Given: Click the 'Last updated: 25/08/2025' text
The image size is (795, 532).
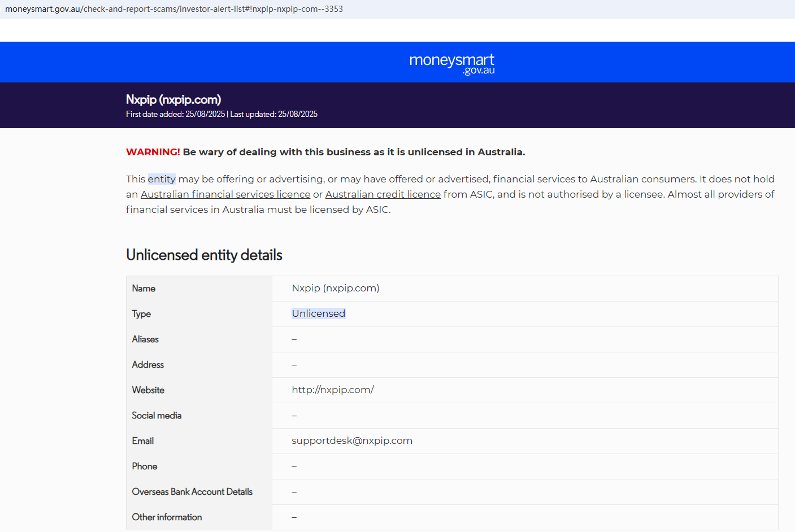Looking at the screenshot, I should (x=274, y=114).
